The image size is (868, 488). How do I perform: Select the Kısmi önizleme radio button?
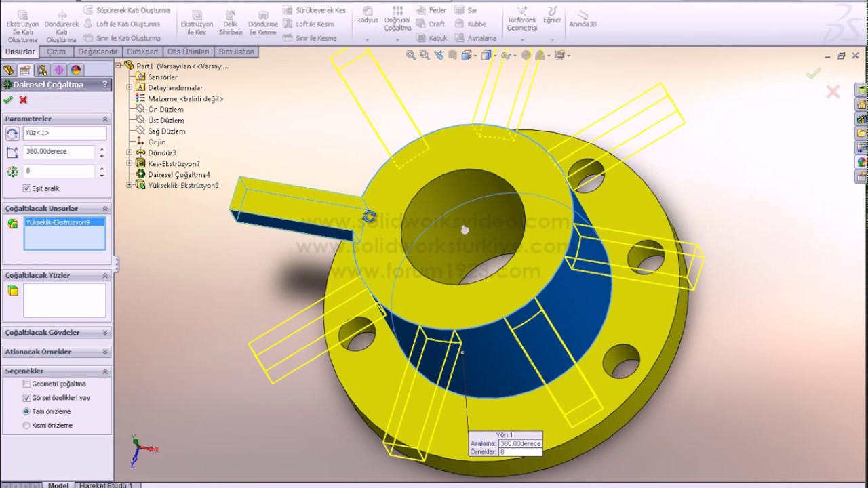click(x=26, y=426)
